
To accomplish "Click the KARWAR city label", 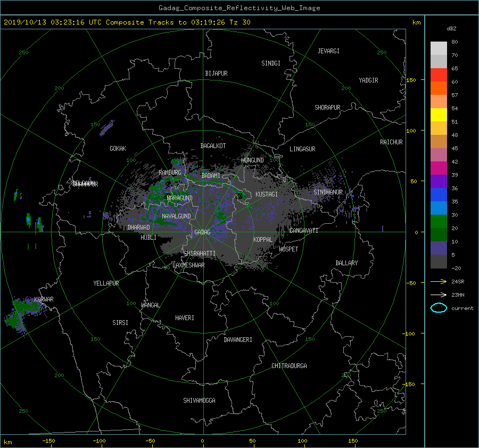I will pyautogui.click(x=44, y=299).
